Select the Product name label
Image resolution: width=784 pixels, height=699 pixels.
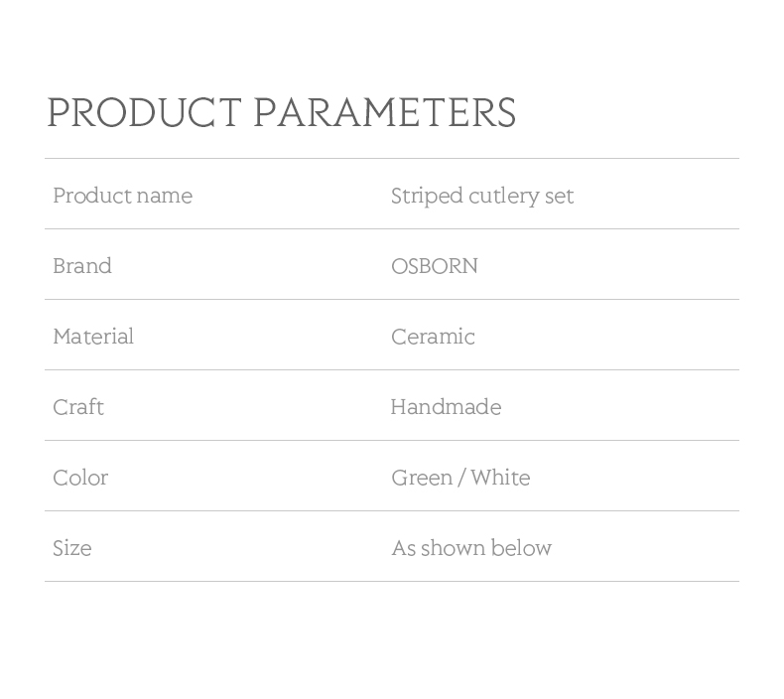tap(122, 196)
